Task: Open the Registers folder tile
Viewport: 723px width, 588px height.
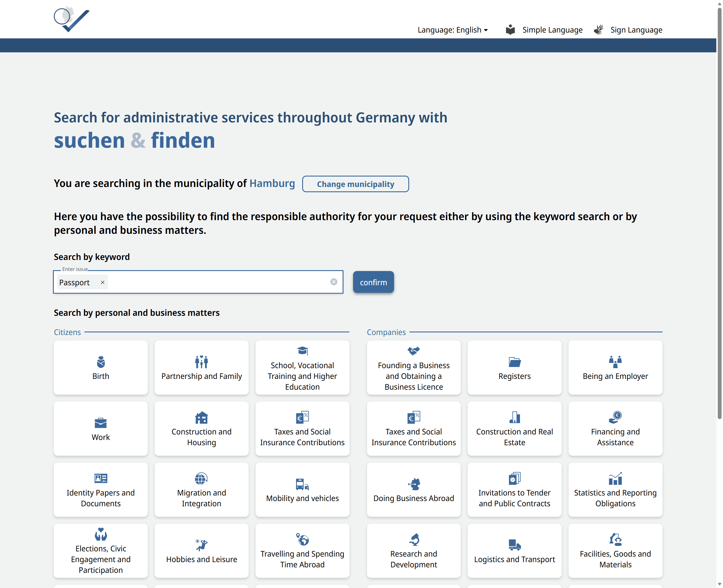Action: tap(514, 368)
